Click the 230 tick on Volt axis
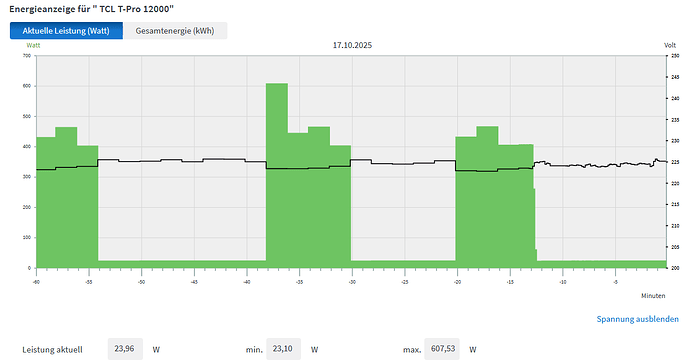 675,141
